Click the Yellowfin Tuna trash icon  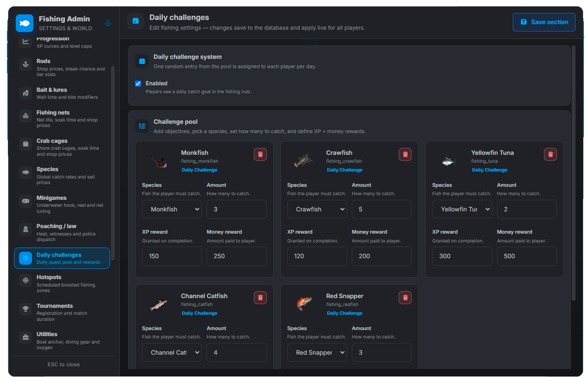[550, 154]
